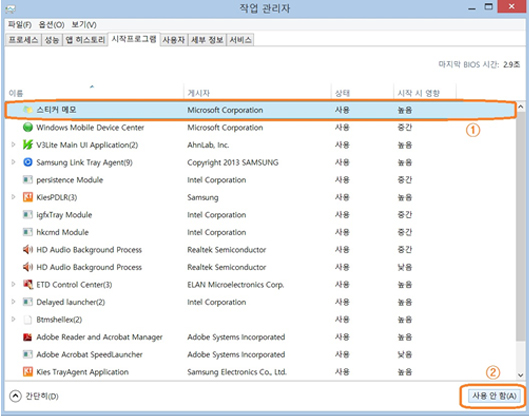
Task: Open the 옵션(O) menu
Action: (51, 25)
